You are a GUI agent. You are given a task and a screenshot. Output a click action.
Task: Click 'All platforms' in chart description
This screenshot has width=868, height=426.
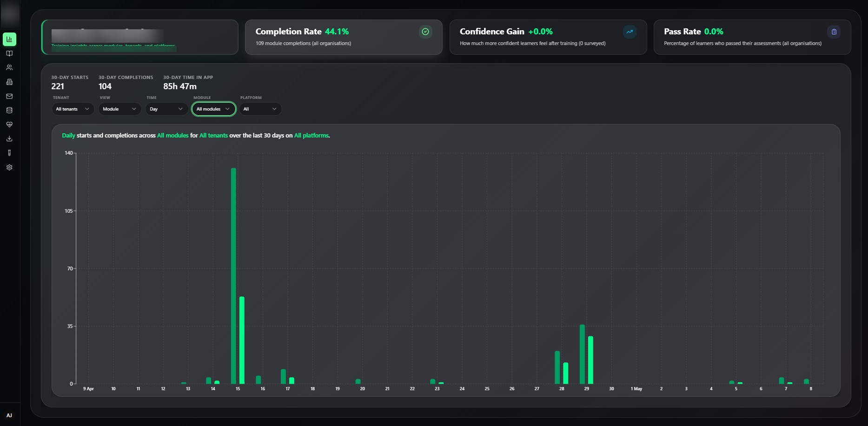(311, 136)
